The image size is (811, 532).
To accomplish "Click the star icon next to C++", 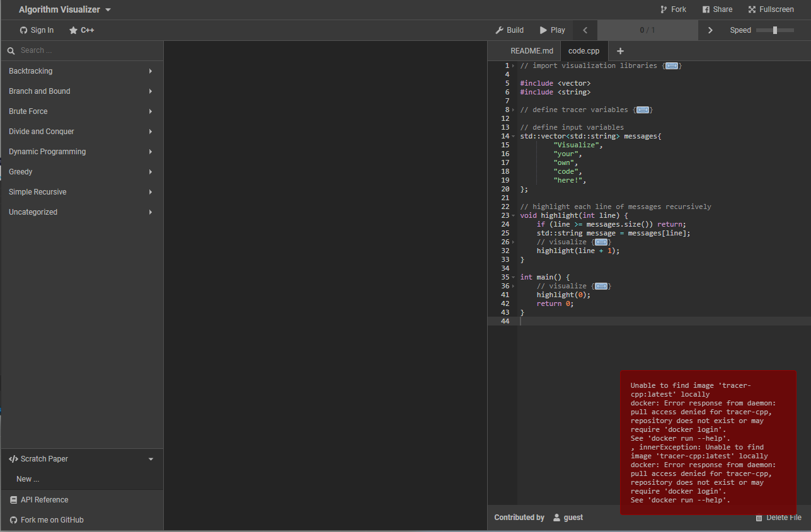I will coord(74,30).
